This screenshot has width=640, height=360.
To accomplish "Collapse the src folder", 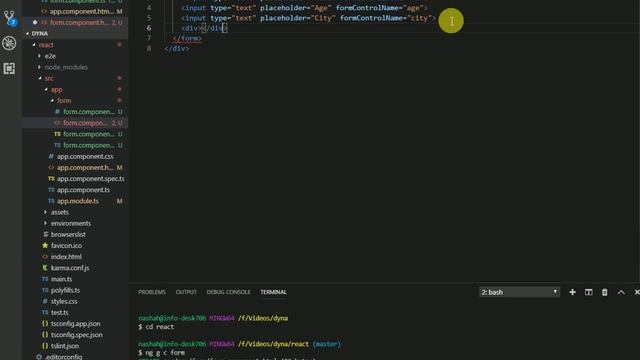I will tap(49, 78).
